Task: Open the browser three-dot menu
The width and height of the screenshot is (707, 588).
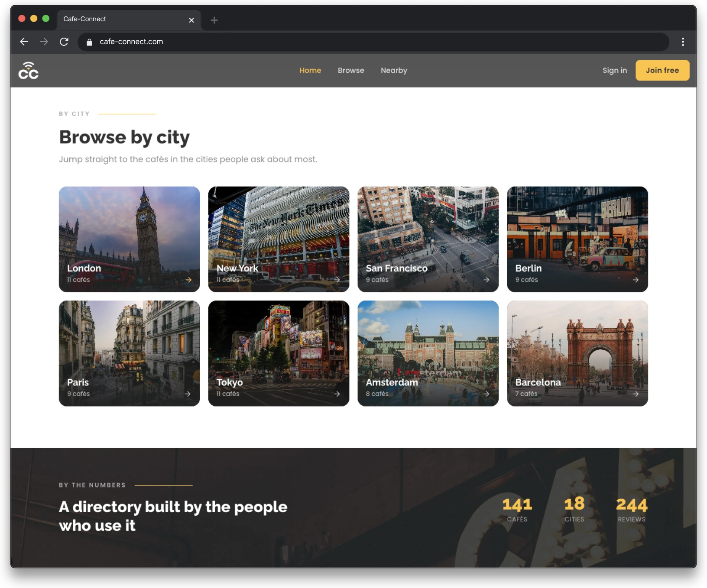Action: click(x=683, y=42)
